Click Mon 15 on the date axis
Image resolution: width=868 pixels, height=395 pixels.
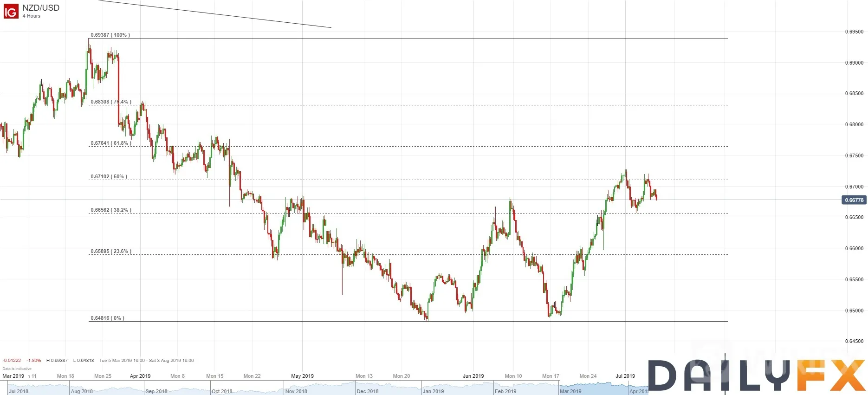(x=215, y=376)
